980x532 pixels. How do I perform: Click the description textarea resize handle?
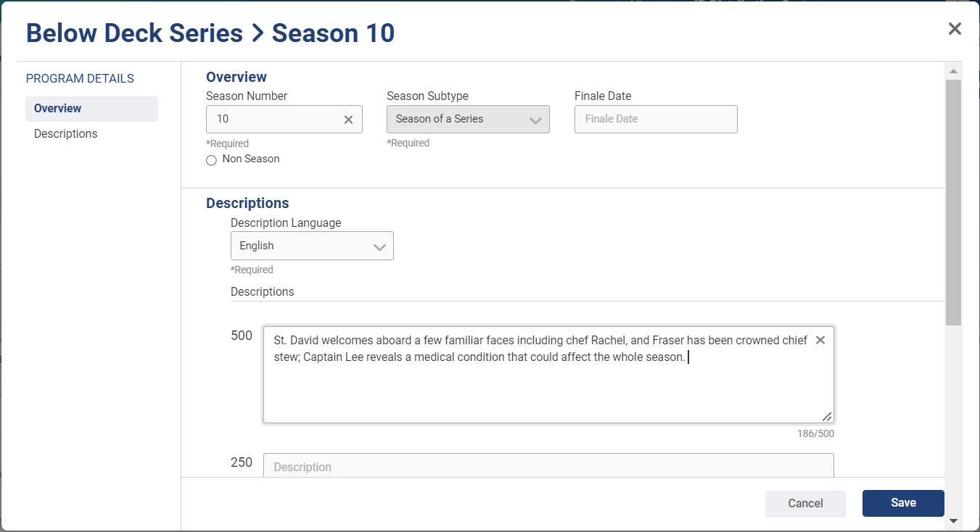[826, 416]
